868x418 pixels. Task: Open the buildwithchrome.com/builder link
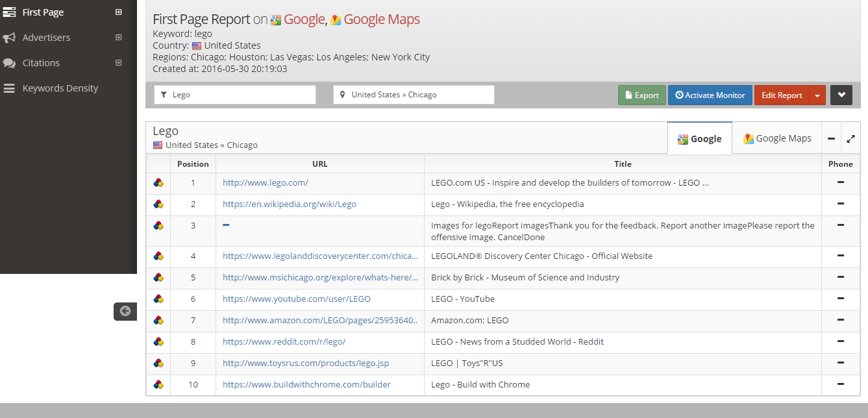tap(307, 384)
